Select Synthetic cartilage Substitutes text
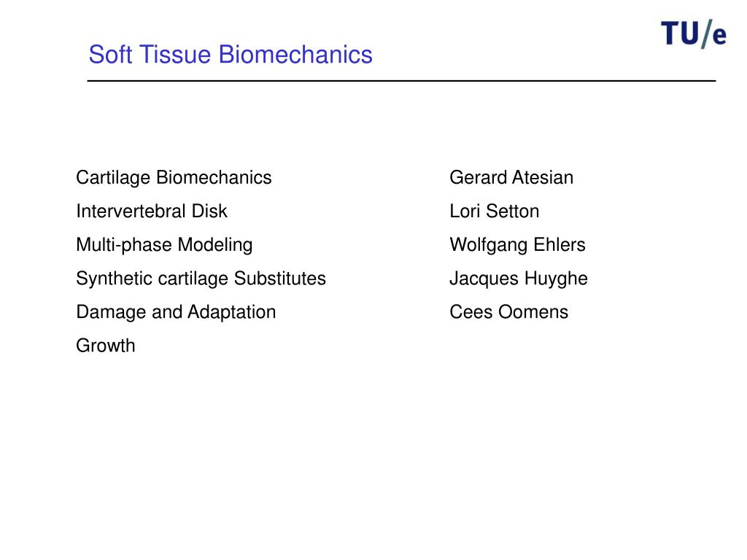 tap(201, 279)
